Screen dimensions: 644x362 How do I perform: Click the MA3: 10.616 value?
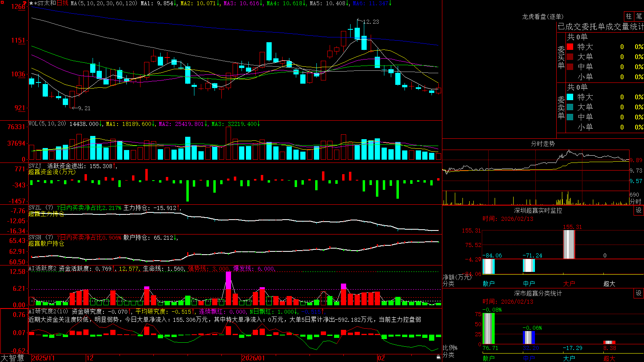point(244,3)
